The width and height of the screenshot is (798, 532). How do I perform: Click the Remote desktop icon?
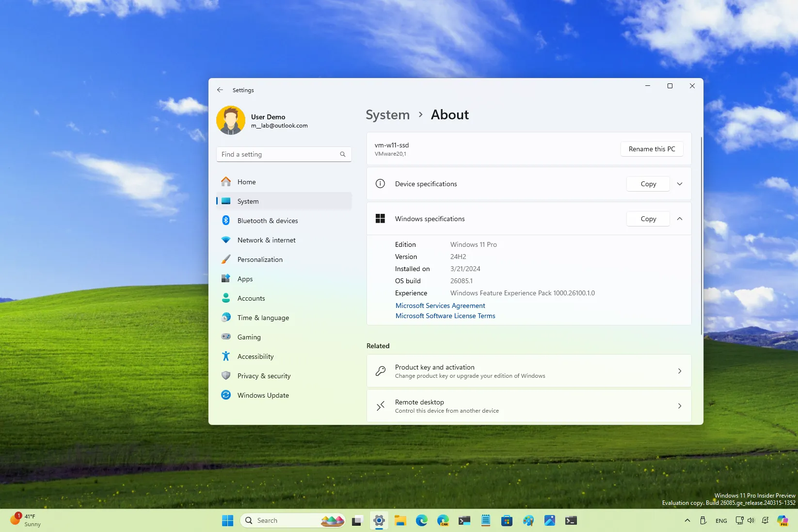[381, 406]
